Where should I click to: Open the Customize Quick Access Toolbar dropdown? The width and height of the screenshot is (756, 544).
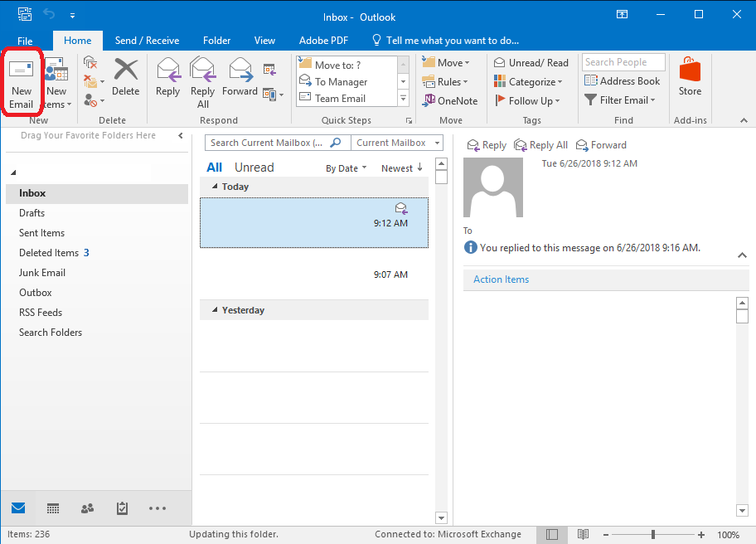click(72, 16)
